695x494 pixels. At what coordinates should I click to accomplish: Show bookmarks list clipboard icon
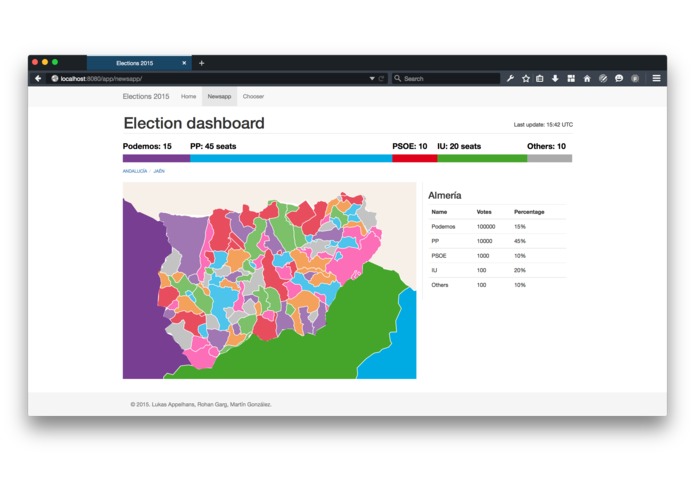click(x=539, y=78)
